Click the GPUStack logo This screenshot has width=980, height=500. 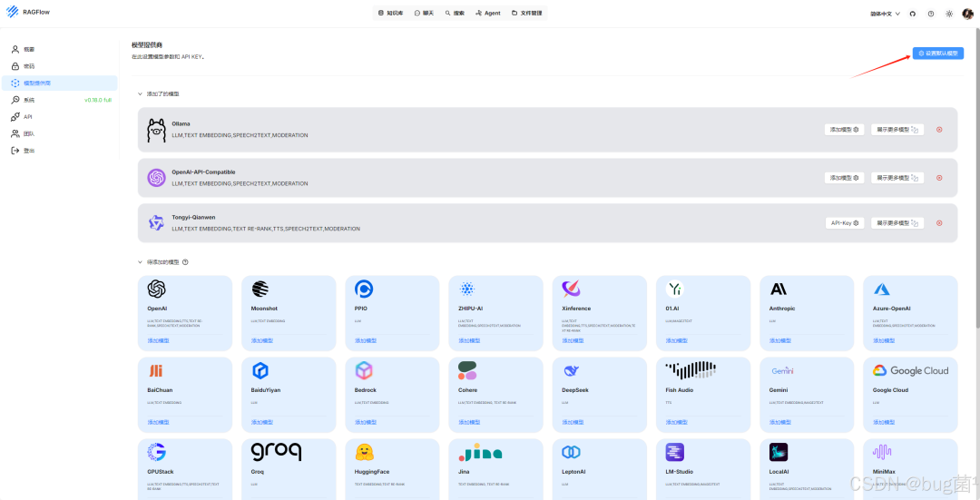pyautogui.click(x=156, y=452)
